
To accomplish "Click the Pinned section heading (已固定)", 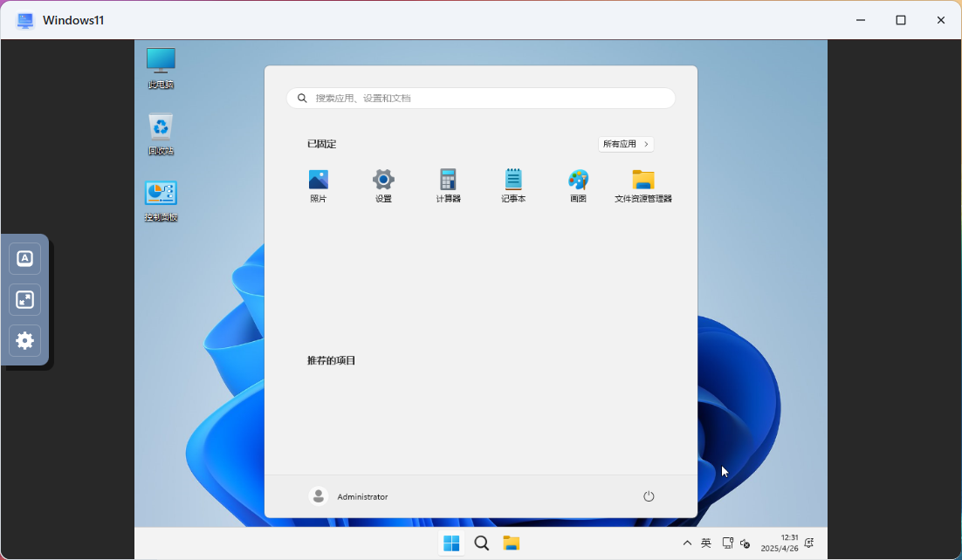I will click(x=321, y=144).
